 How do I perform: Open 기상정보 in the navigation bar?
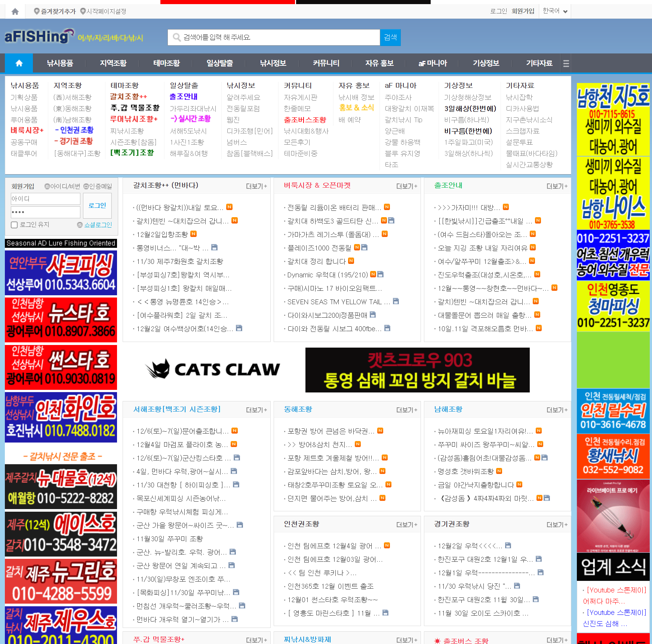point(486,63)
